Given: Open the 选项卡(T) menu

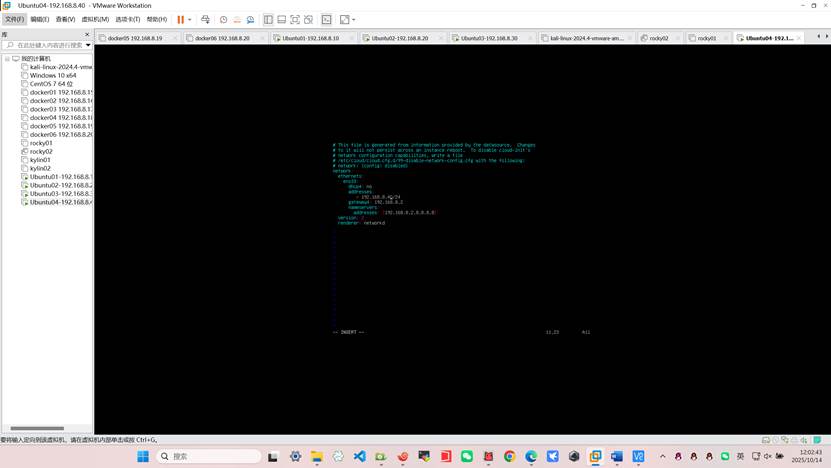Looking at the screenshot, I should coord(128,20).
